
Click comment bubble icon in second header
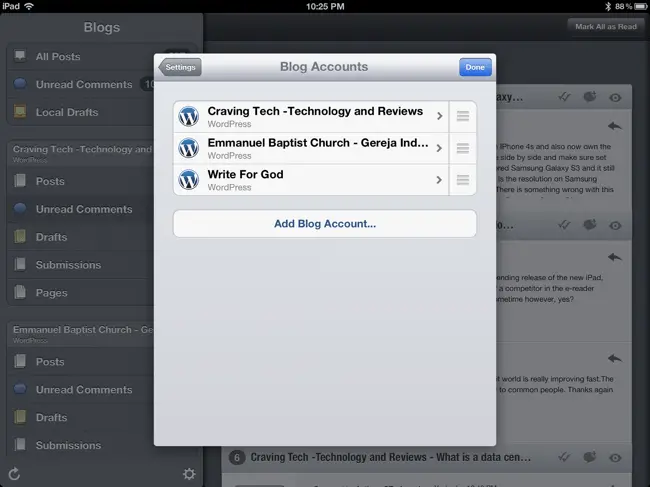pyautogui.click(x=590, y=225)
